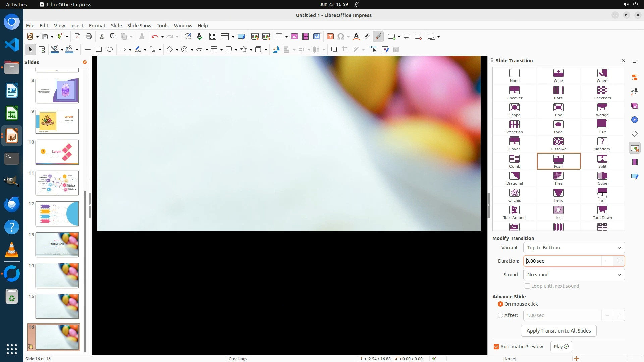Image resolution: width=644 pixels, height=362 pixels.
Task: Click Apply Transition to All Slides button
Action: 558,331
